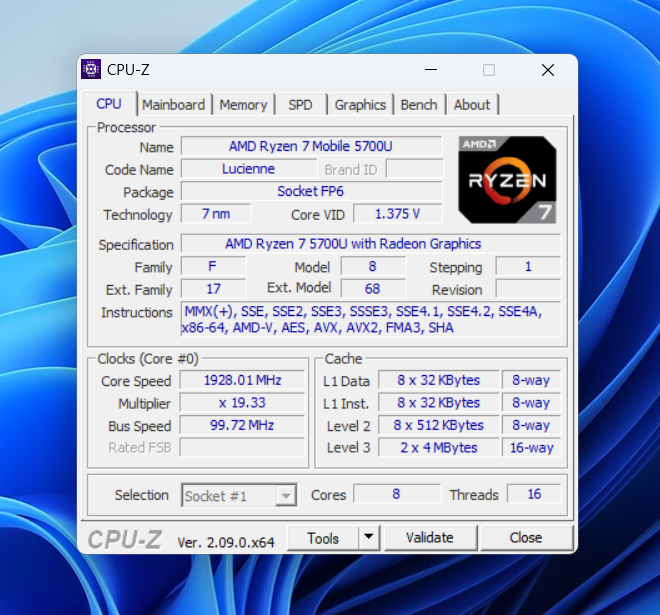Click the Bus Speed value 99.72 MHz
This screenshot has height=615, width=660.
242,425
